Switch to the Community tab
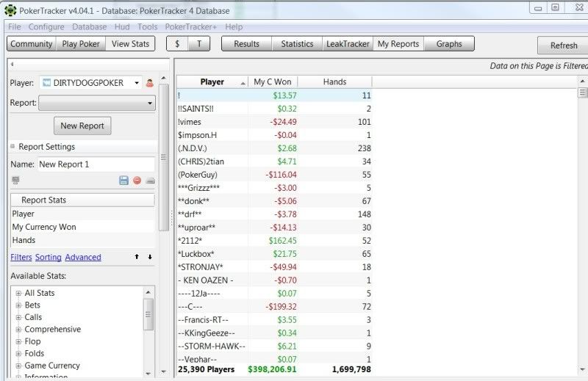The image size is (588, 381). pos(32,44)
